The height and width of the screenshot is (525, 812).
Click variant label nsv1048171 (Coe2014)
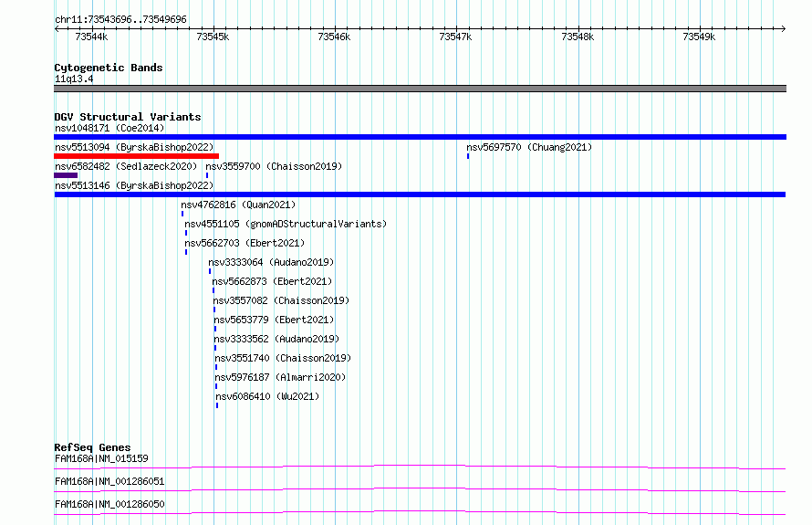click(109, 128)
